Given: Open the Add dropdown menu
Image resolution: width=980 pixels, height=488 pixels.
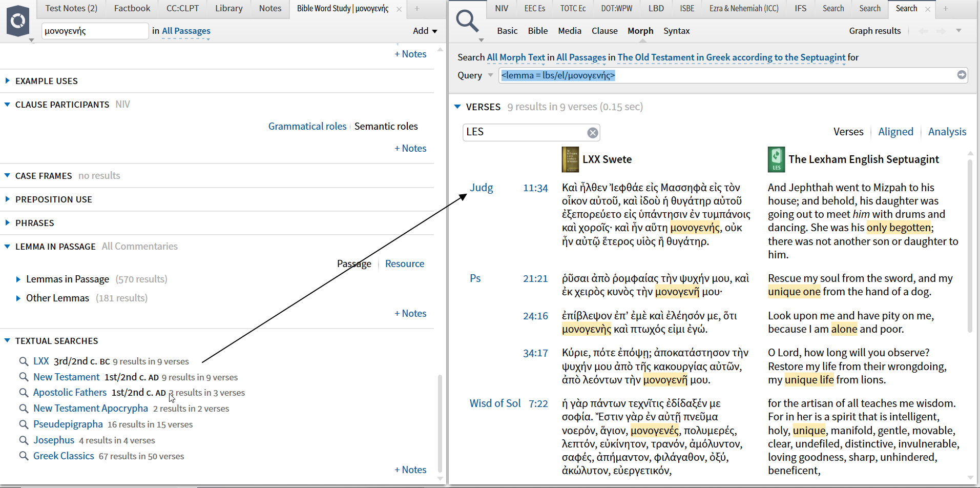Looking at the screenshot, I should 425,31.
